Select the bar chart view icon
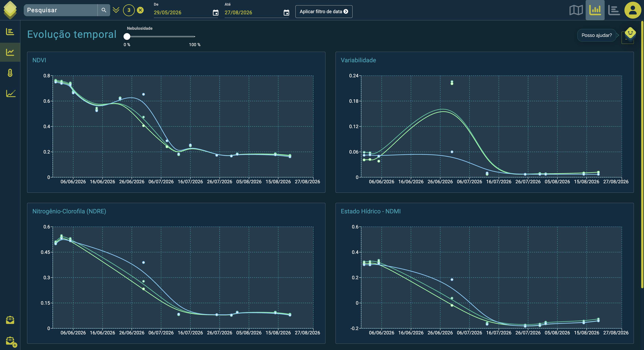Image resolution: width=644 pixels, height=350 pixels. click(x=595, y=10)
